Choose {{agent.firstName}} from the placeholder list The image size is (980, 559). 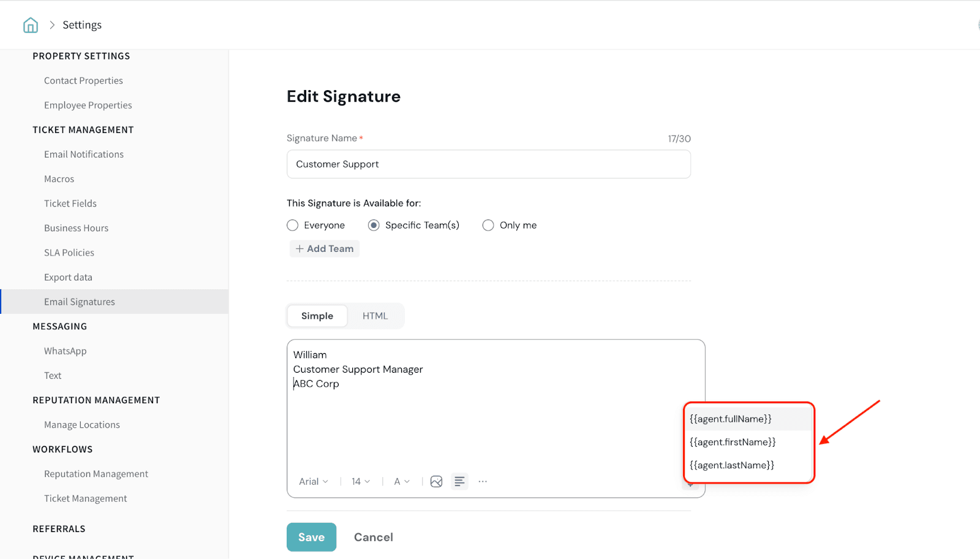(x=733, y=443)
